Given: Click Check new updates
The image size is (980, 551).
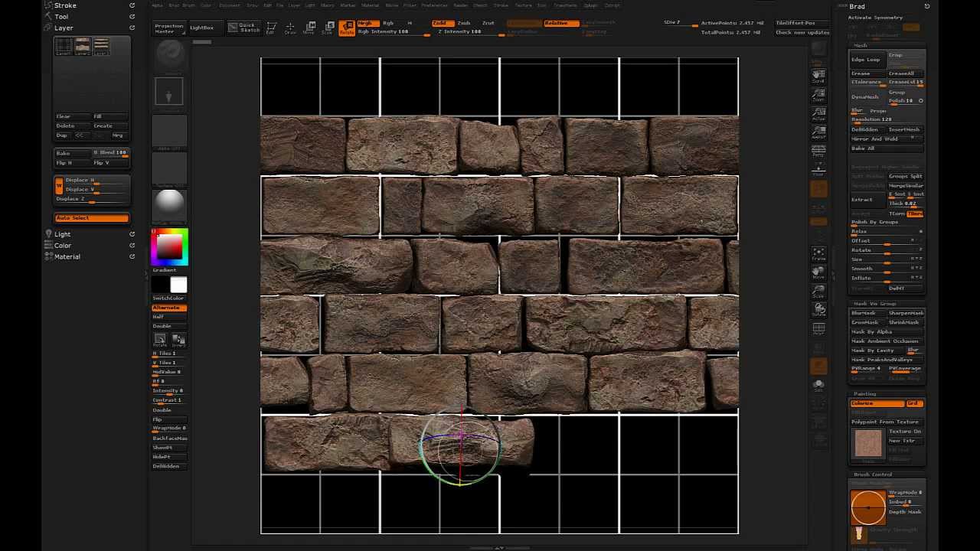Looking at the screenshot, I should (802, 32).
